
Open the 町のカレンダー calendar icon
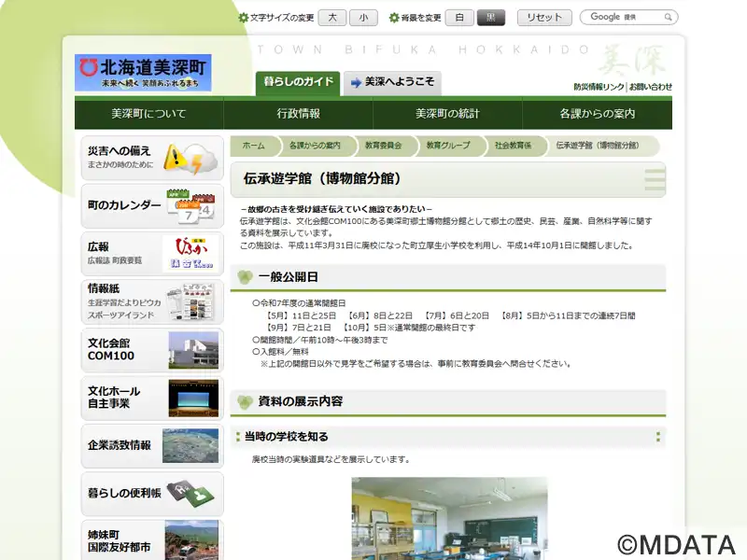(x=190, y=207)
